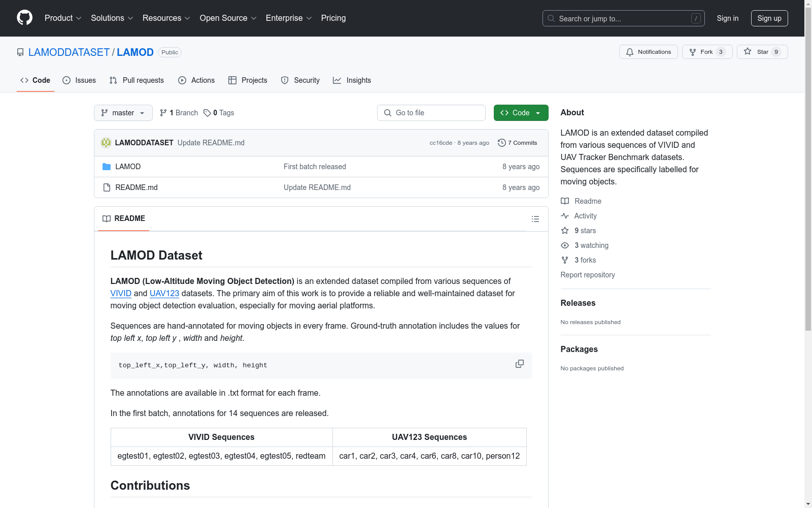
Task: Click the Notifications button
Action: pyautogui.click(x=649, y=52)
